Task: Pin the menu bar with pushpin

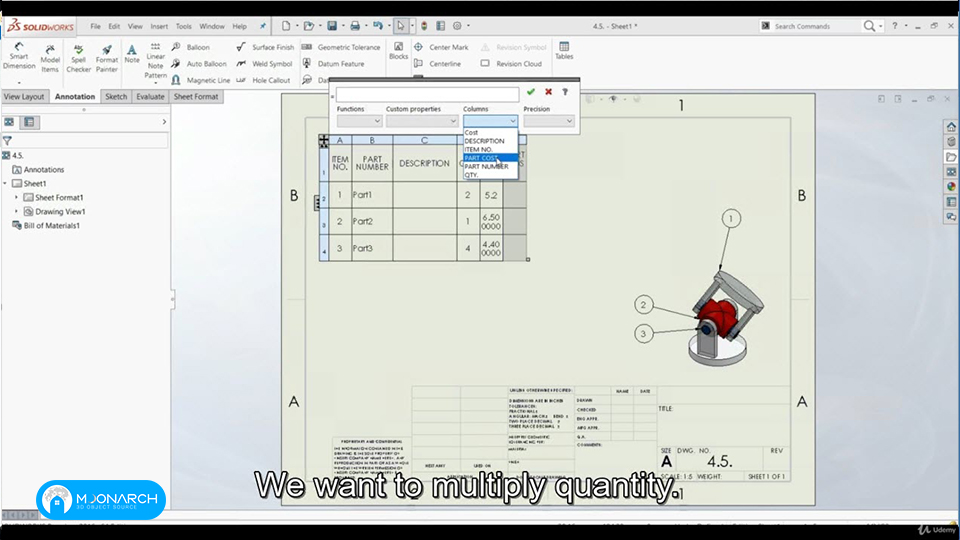Action: tap(263, 26)
